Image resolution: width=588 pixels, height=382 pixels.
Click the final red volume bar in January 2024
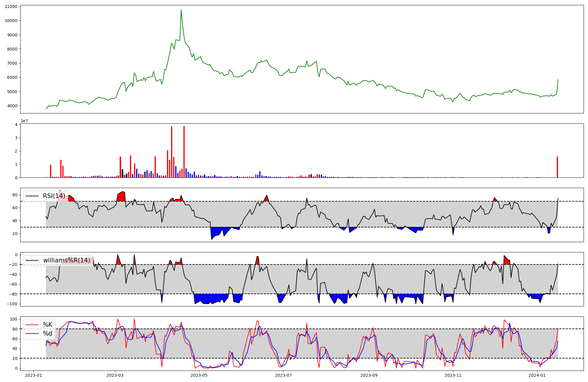pos(557,167)
